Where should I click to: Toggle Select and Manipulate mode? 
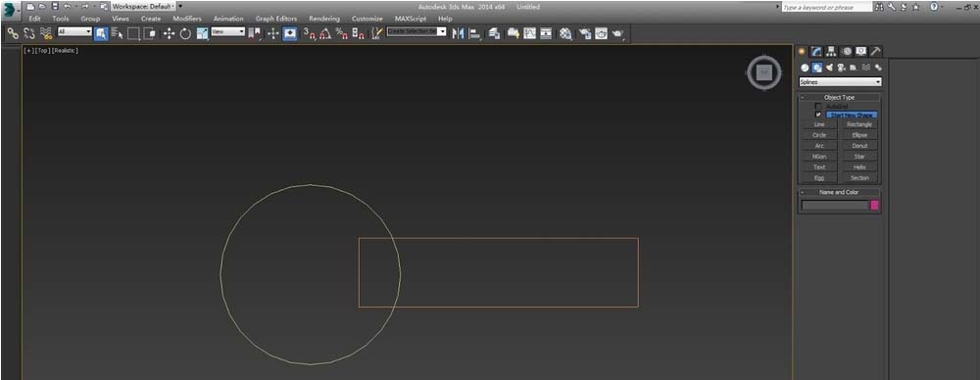[273, 33]
